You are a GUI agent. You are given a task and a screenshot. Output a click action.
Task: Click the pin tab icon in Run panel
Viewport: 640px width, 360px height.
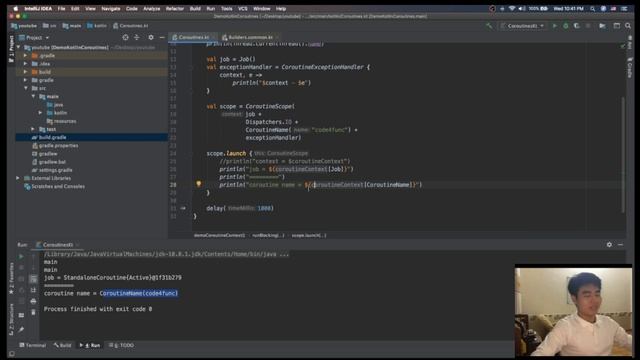tap(21, 330)
